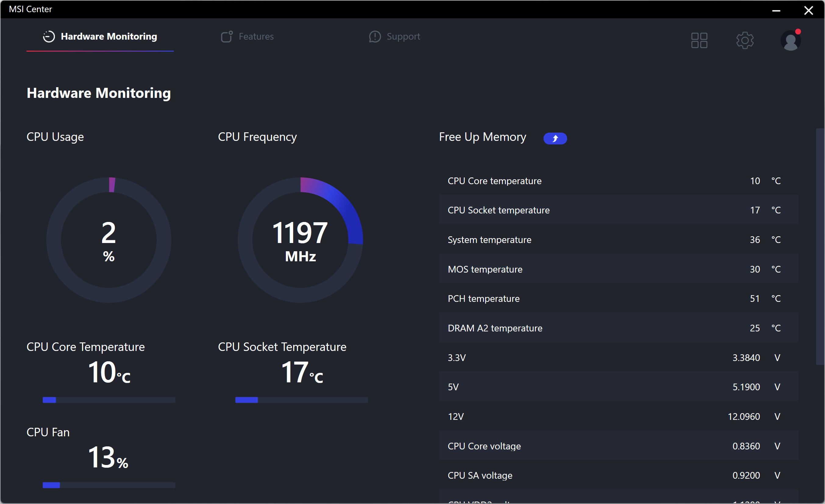Screen dimensions: 825x504
Task: Click the CPU Socket Temperature progress bar
Action: pos(301,400)
